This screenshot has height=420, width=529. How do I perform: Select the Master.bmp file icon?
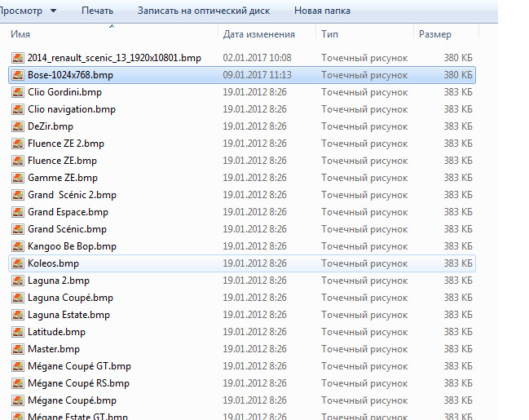click(18, 349)
